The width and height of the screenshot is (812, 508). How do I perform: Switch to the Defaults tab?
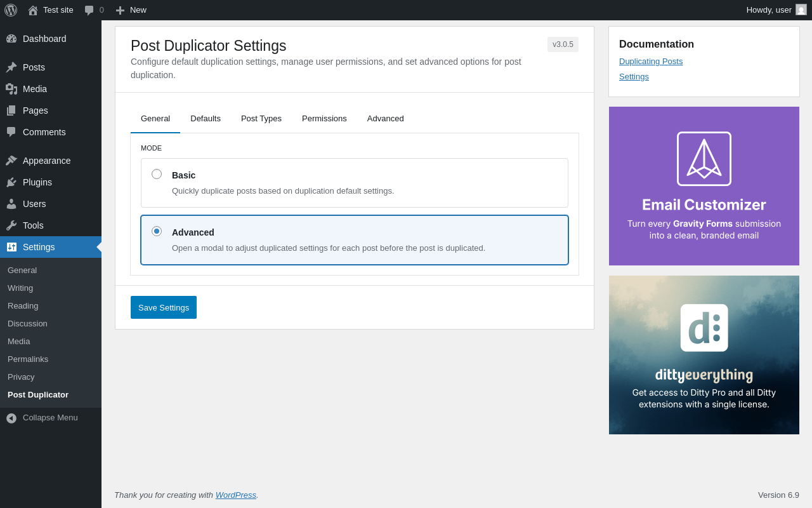coord(206,119)
